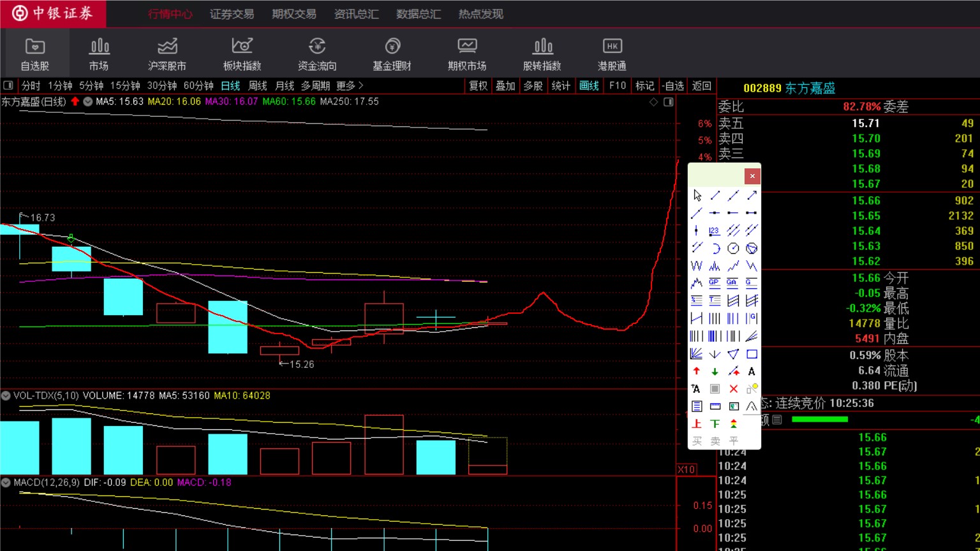
Task: Click the X10 volume scale label
Action: 687,469
